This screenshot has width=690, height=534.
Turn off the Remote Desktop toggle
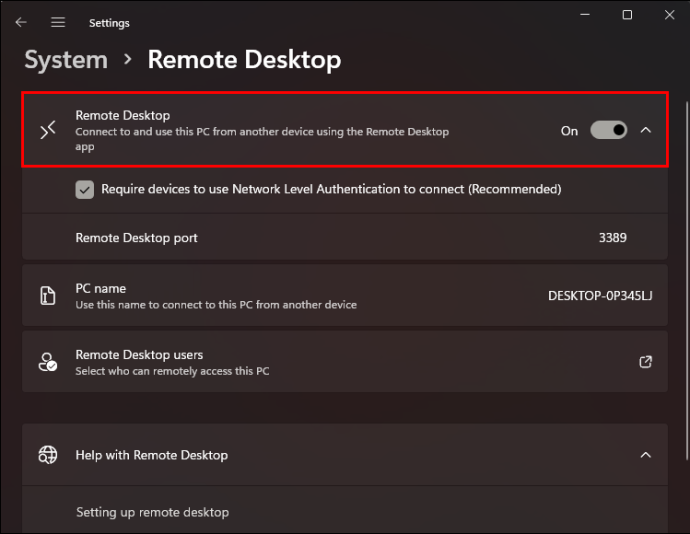(x=609, y=130)
